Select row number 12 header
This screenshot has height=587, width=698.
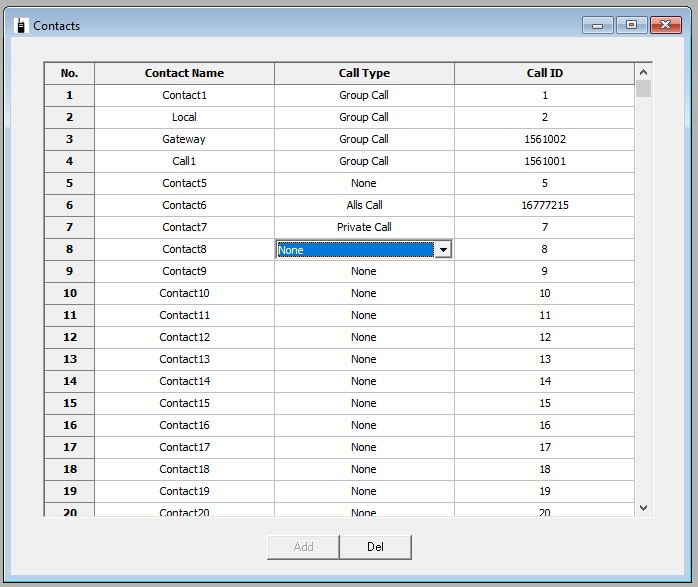coord(69,337)
